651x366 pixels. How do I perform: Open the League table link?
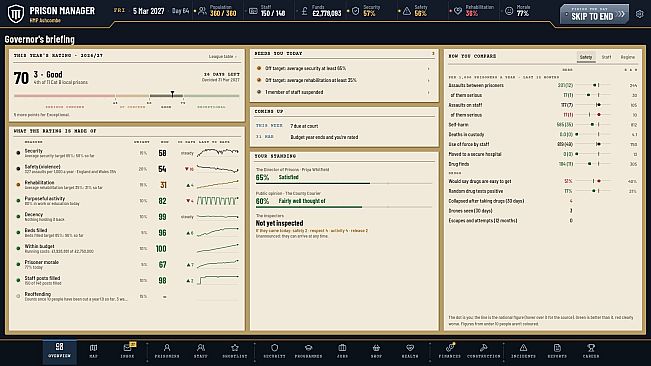[223, 56]
